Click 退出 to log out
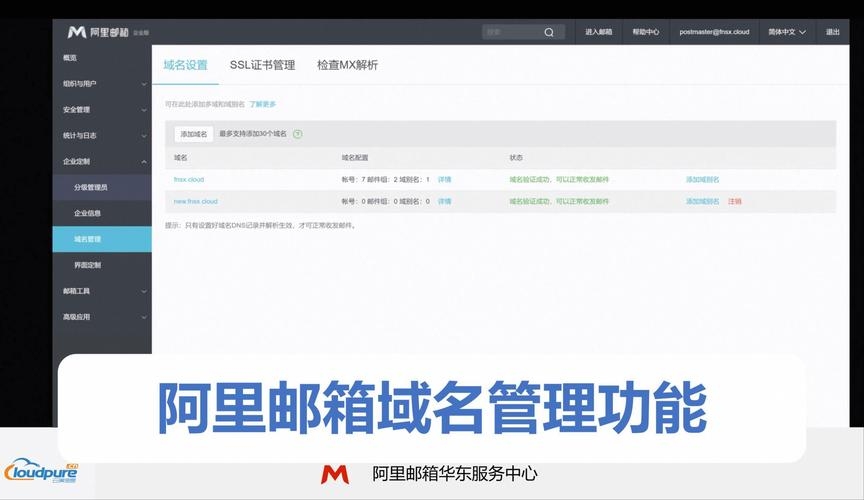This screenshot has height=500, width=864. coord(833,32)
